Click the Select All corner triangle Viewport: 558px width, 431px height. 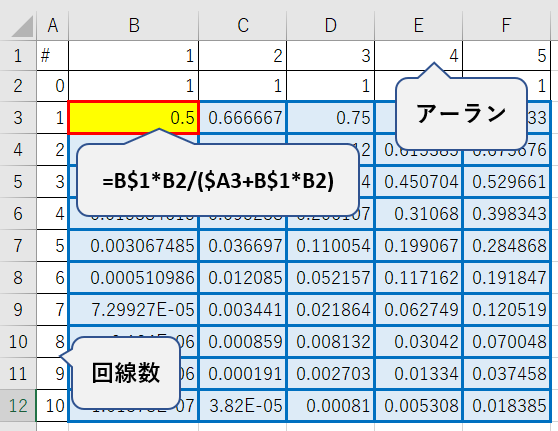pos(22,26)
